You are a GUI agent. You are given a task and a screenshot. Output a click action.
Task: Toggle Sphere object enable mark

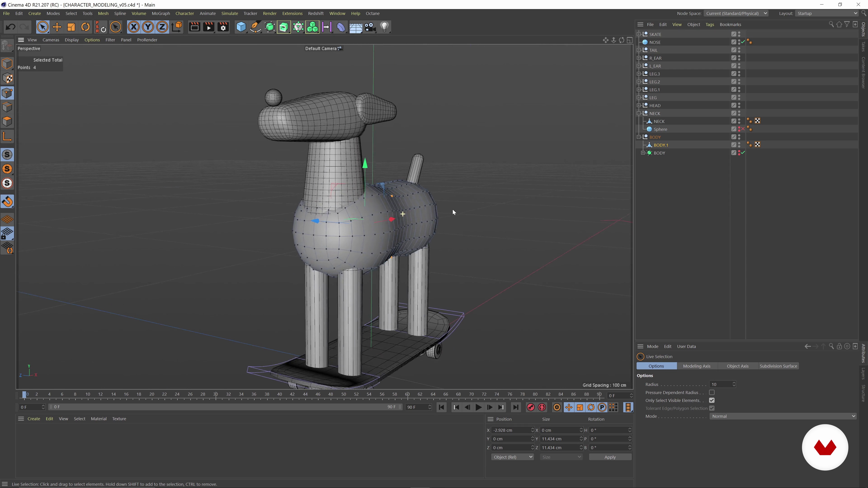(743, 129)
